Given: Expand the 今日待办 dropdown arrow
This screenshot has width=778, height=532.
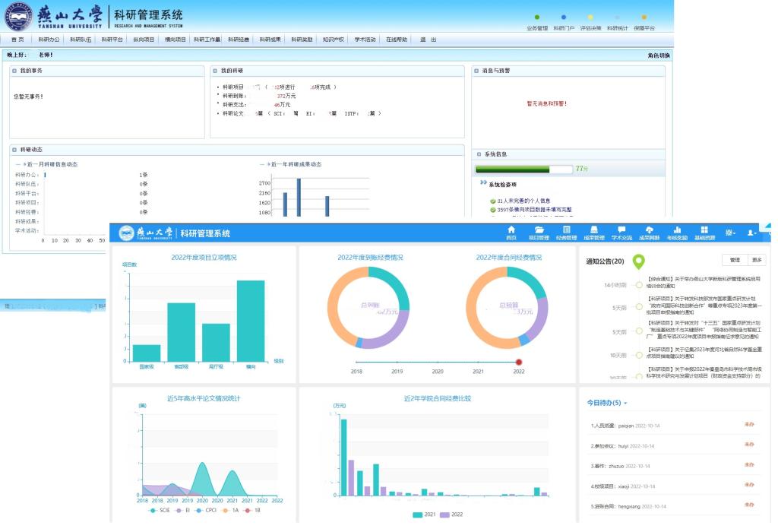Looking at the screenshot, I should tap(625, 404).
